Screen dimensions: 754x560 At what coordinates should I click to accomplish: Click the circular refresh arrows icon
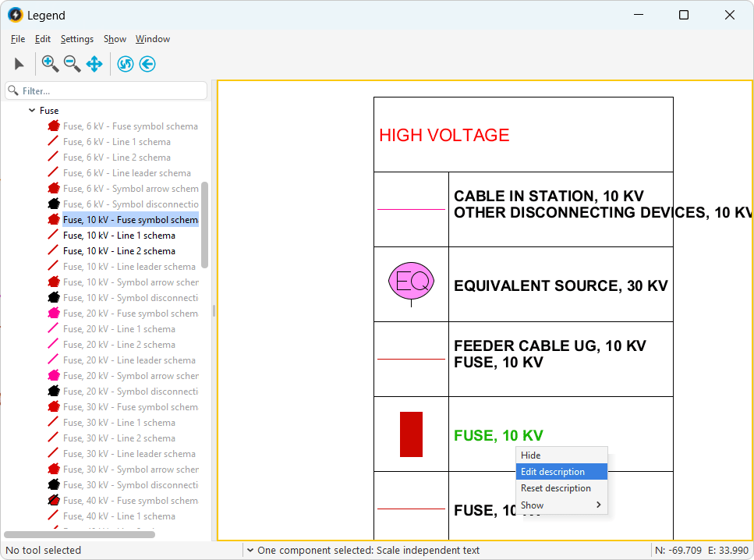[x=126, y=64]
